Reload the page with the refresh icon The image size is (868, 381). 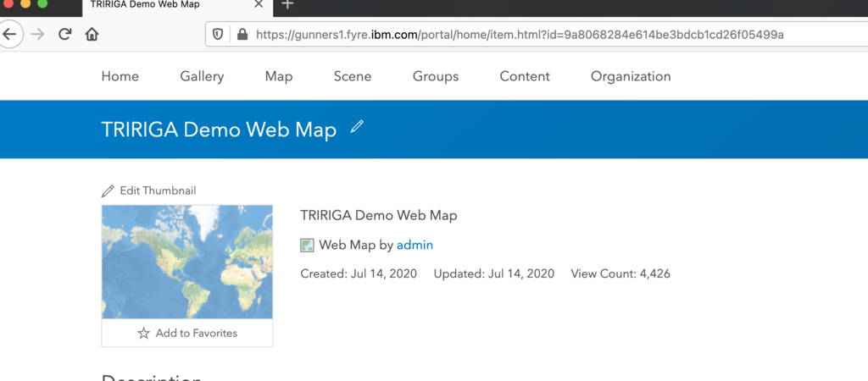[64, 34]
